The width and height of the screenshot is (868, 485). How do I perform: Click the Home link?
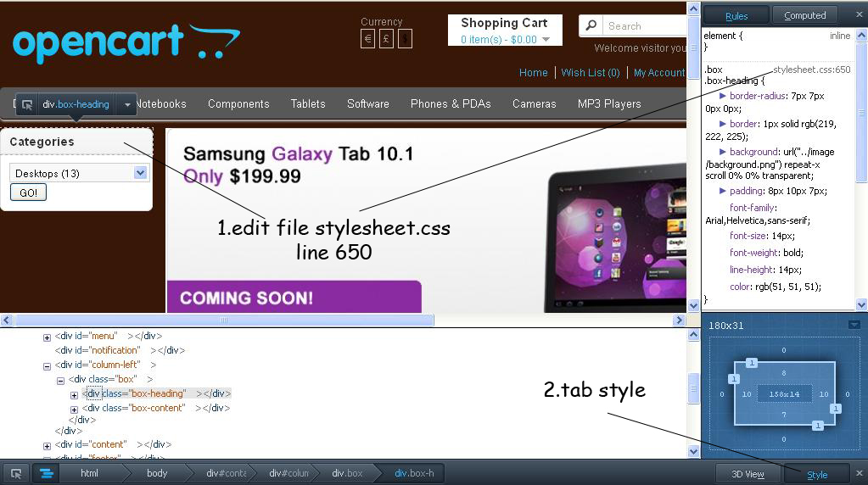coord(533,72)
